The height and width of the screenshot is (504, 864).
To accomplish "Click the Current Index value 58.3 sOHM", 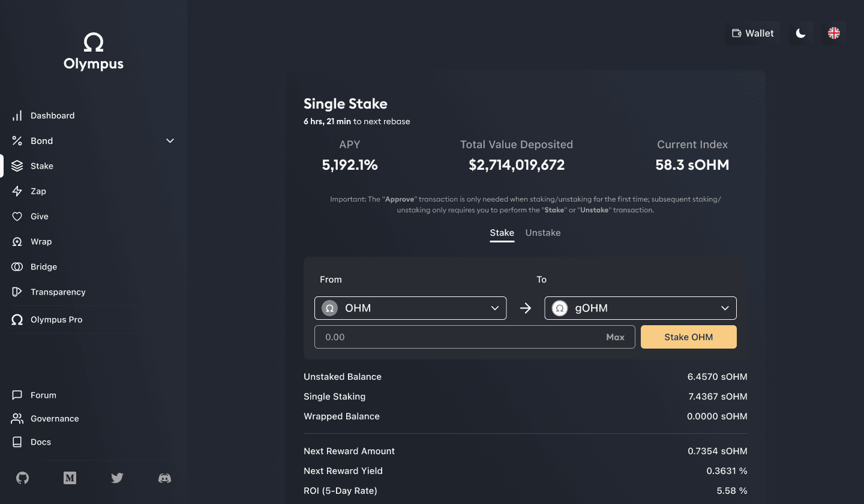I will (x=692, y=165).
